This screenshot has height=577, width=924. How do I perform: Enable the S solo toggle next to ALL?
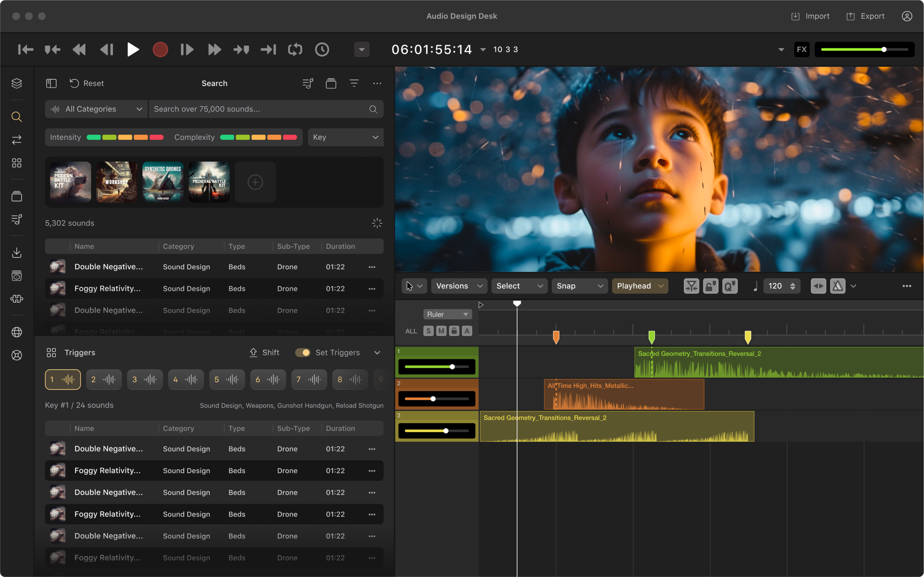point(428,331)
